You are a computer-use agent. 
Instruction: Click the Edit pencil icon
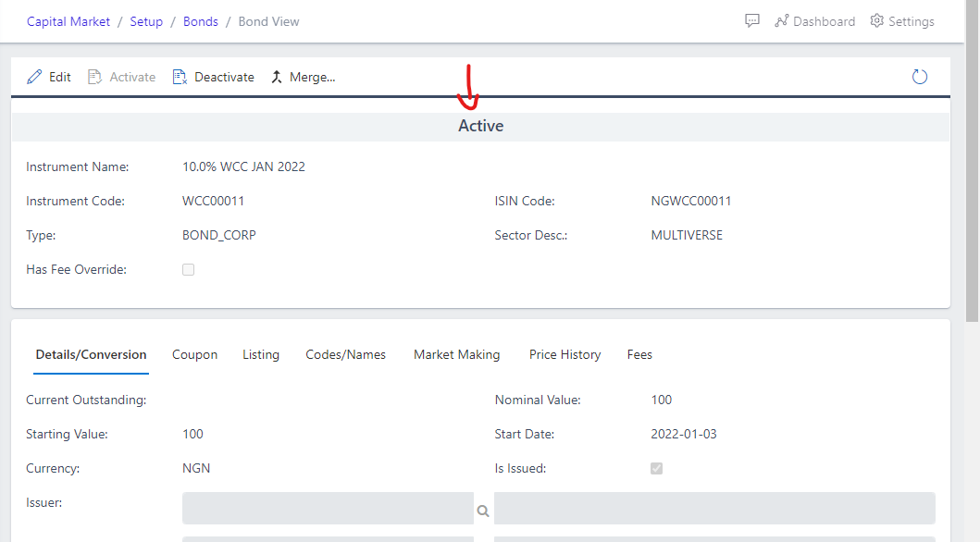click(x=34, y=77)
